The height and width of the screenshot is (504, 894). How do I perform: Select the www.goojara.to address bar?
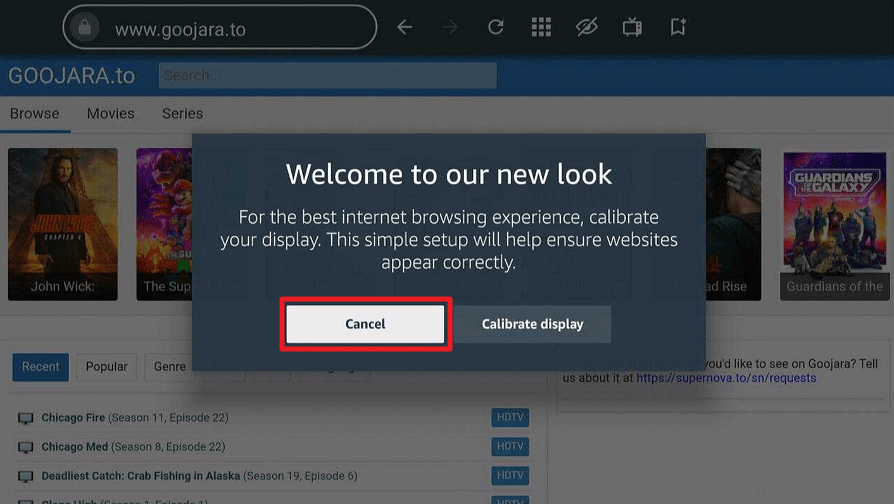click(x=220, y=27)
